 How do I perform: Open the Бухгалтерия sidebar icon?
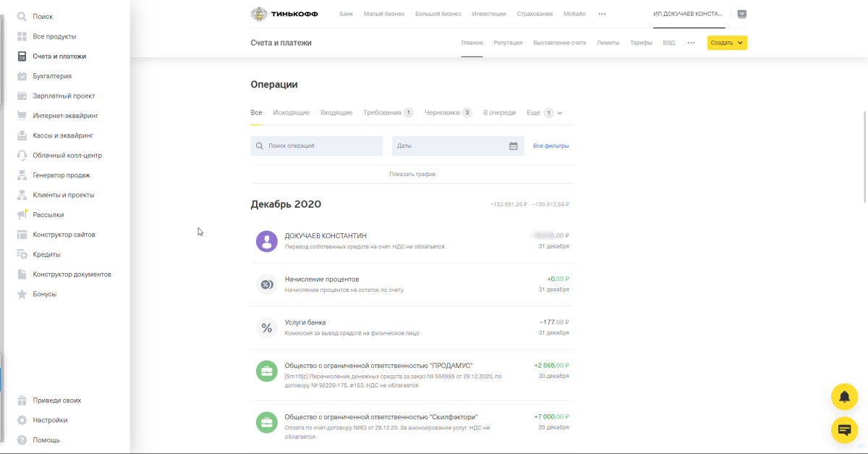click(22, 76)
